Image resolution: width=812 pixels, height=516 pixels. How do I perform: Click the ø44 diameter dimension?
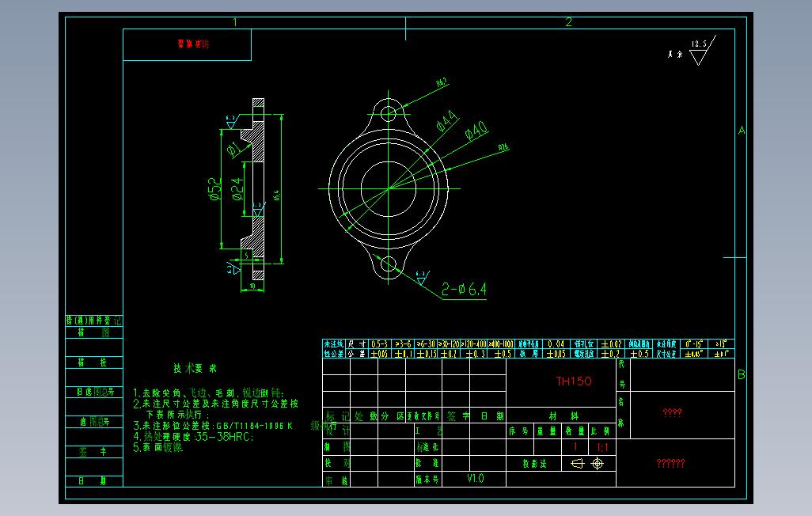(446, 120)
